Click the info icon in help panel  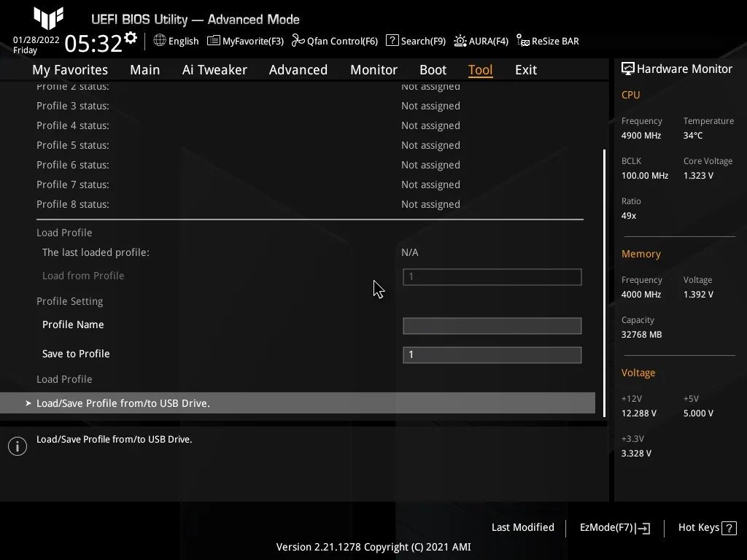[18, 446]
